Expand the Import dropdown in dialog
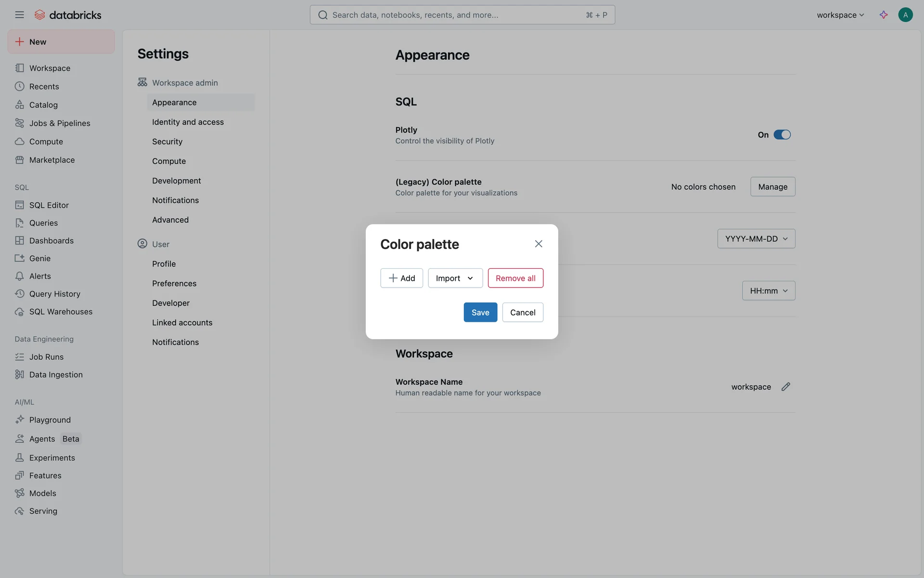924x578 pixels. (x=455, y=278)
